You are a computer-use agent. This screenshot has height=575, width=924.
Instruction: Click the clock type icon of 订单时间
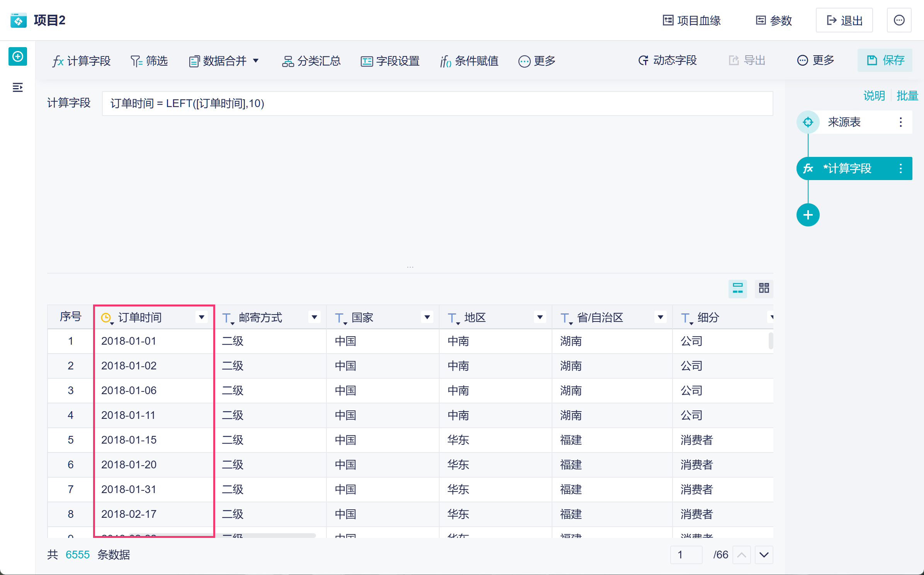click(x=106, y=318)
